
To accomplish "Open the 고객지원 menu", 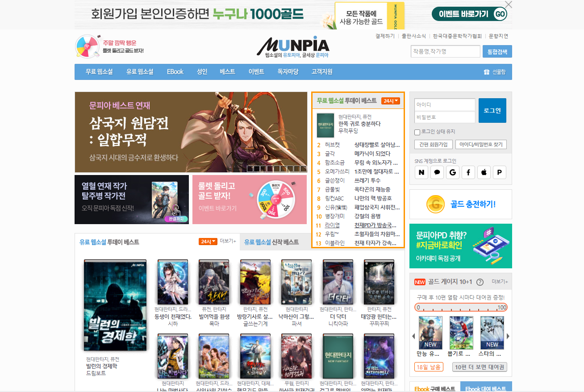I will (x=322, y=72).
